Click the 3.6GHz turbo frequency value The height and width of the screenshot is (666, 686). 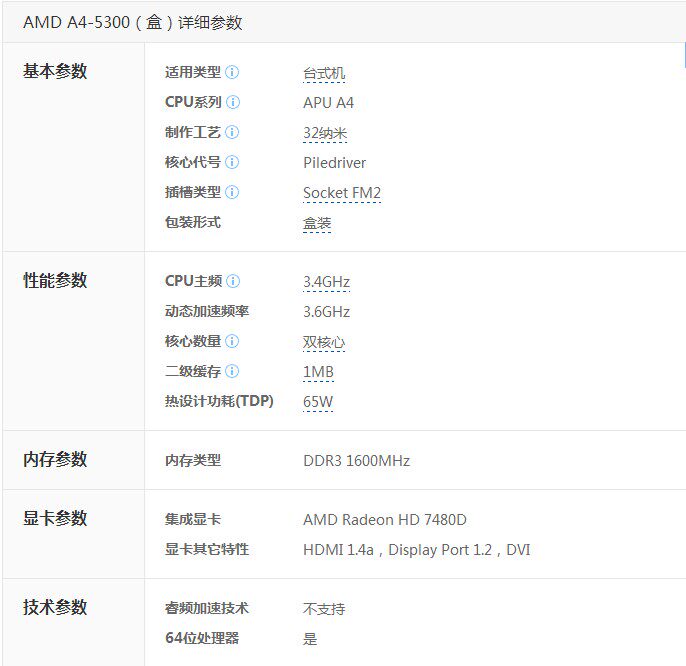327,312
